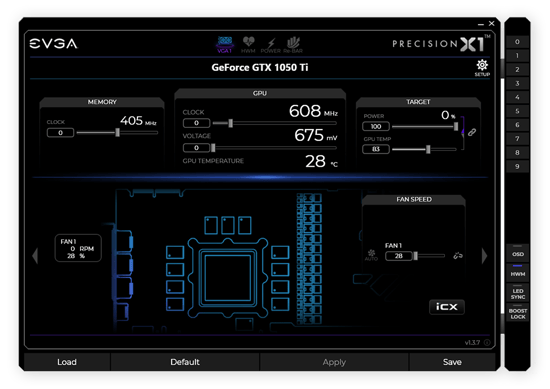Click the GPU temp target slider handle
Viewport: 550px width, 389px height.
[x=428, y=149]
